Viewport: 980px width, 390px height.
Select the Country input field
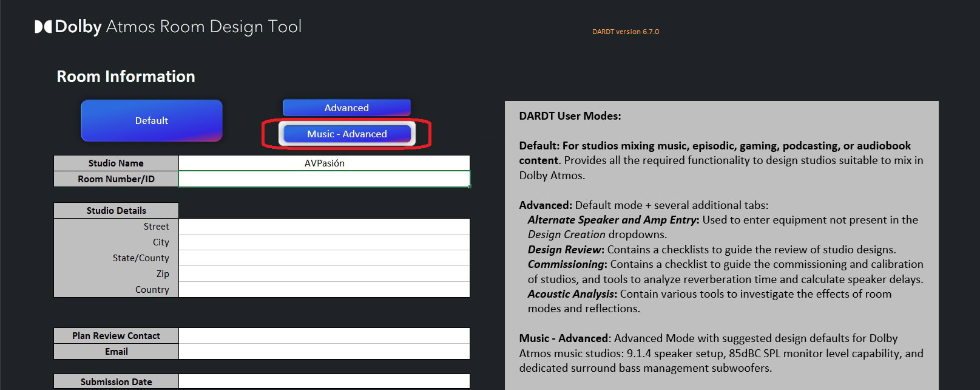[x=324, y=289]
